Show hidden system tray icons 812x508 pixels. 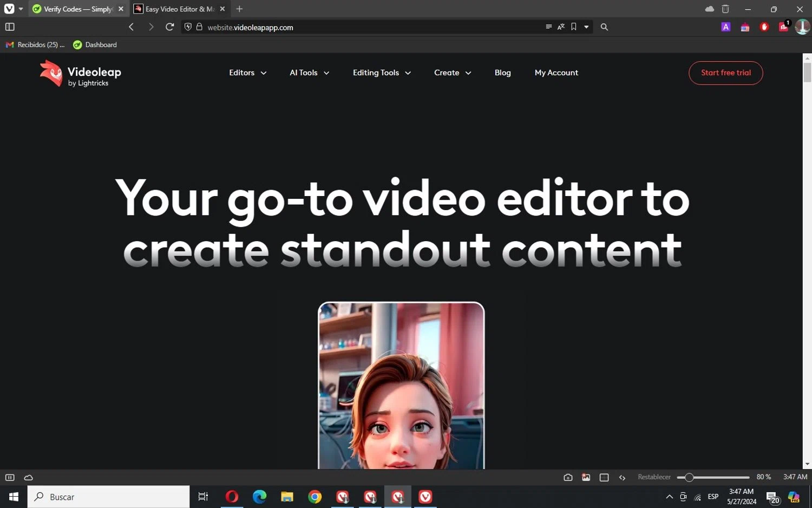pos(669,497)
